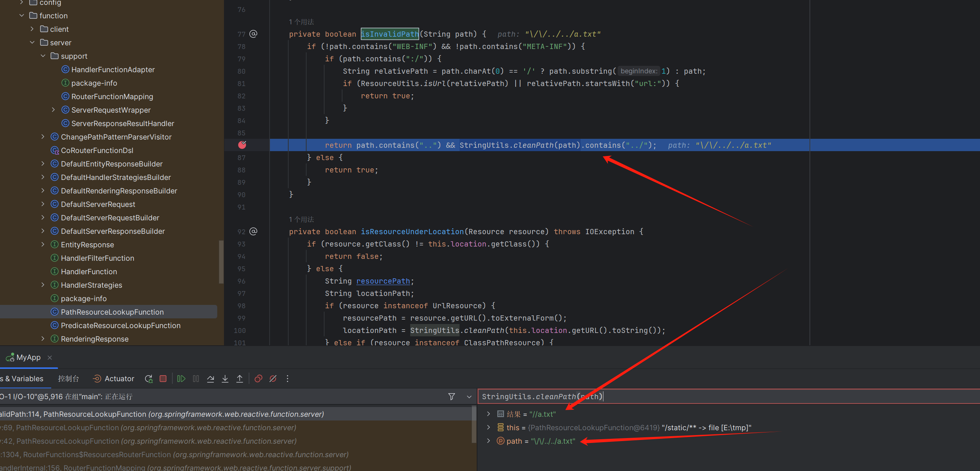Select the RouterFunctions$ResourcesRouterFunction stack frame
This screenshot has height=471, width=980.
(236, 454)
